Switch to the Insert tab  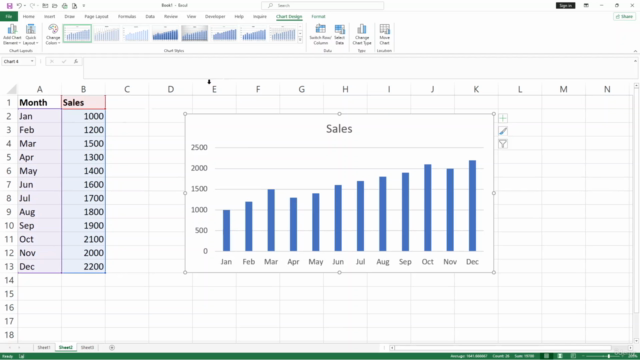49,16
